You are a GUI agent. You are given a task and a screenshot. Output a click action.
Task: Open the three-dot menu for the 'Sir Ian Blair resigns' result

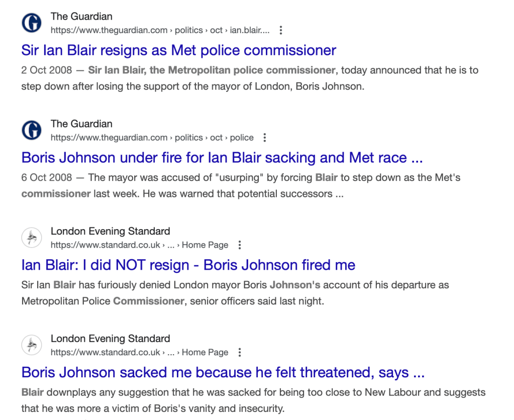[281, 30]
